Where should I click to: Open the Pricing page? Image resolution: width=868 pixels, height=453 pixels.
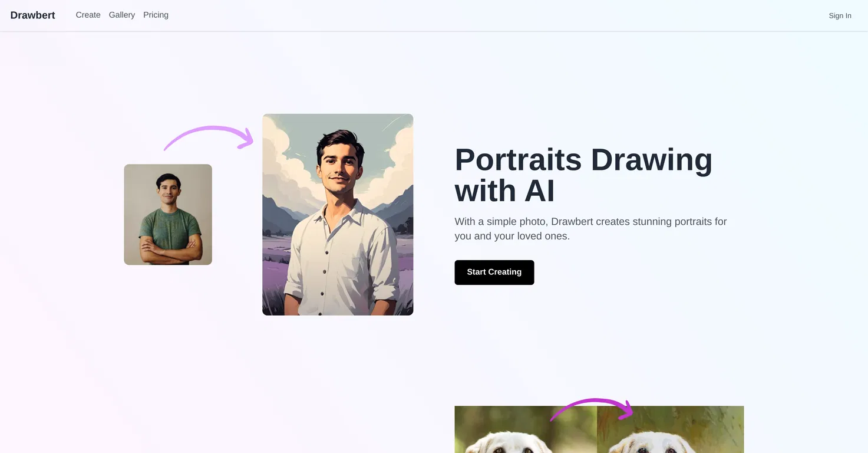tap(156, 15)
